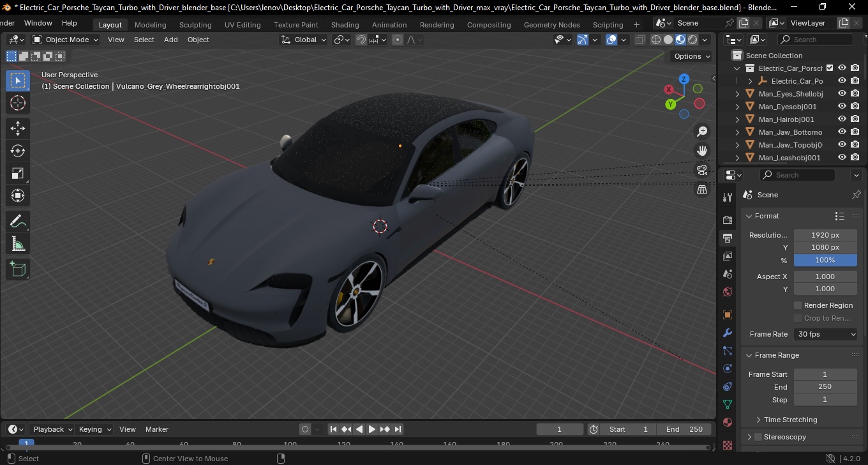Toggle camera view icon
Viewport: 868px width, 465px height.
point(702,170)
